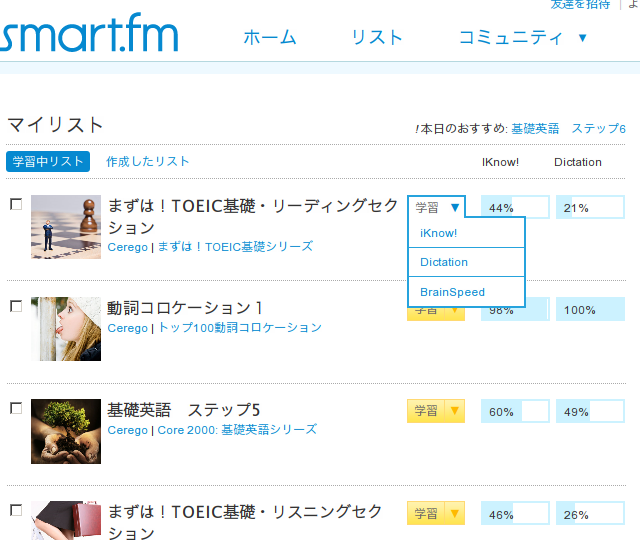
Task: Open the girl licking pole thumbnail
Action: click(x=66, y=329)
